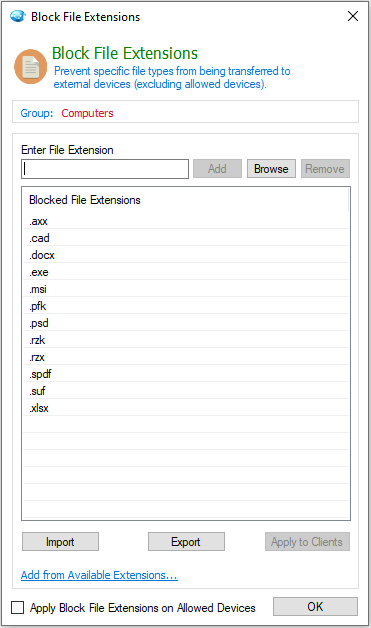Click the orange document header icon
The width and height of the screenshot is (371, 628).
point(31,66)
